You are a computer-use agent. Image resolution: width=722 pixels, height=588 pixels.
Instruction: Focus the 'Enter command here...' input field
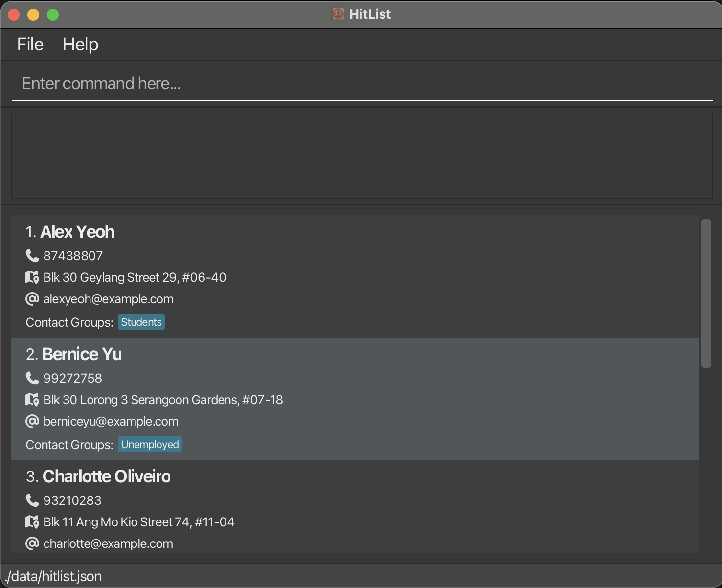pos(362,84)
